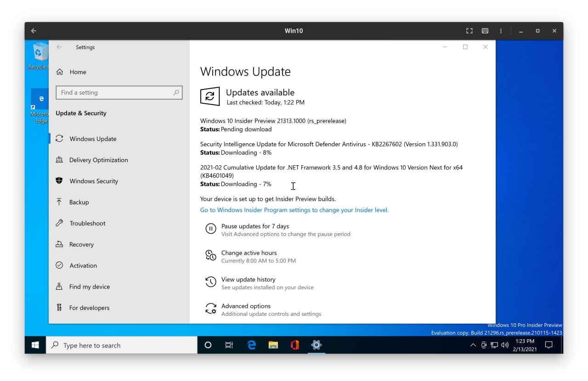Click the Type here to search box
This screenshot has height=381, width=588.
(122, 345)
